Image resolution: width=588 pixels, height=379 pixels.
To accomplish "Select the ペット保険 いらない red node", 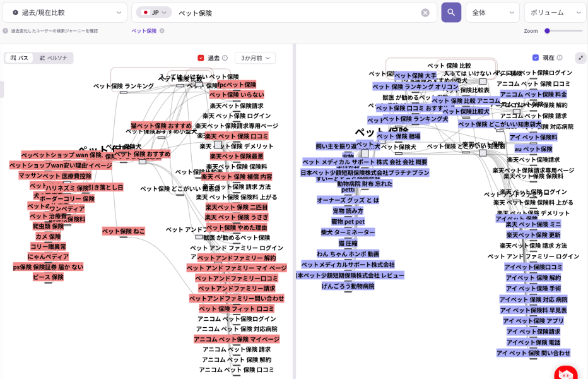I will click(237, 95).
